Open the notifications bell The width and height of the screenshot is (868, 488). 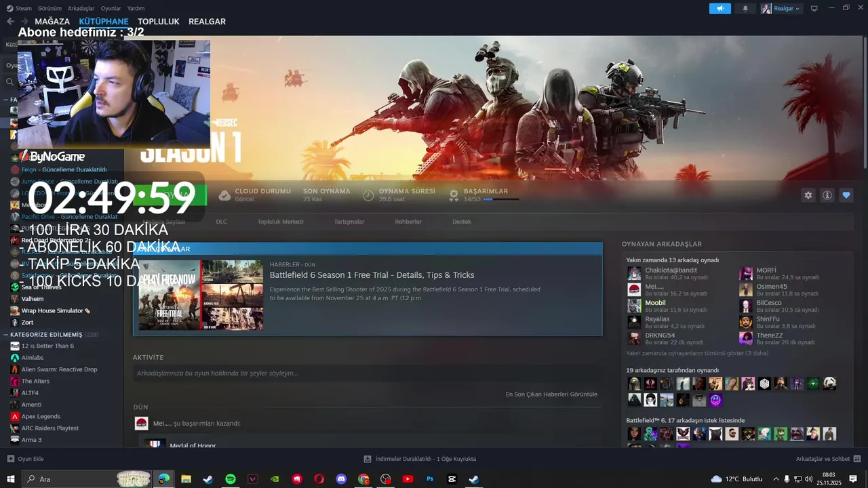745,8
